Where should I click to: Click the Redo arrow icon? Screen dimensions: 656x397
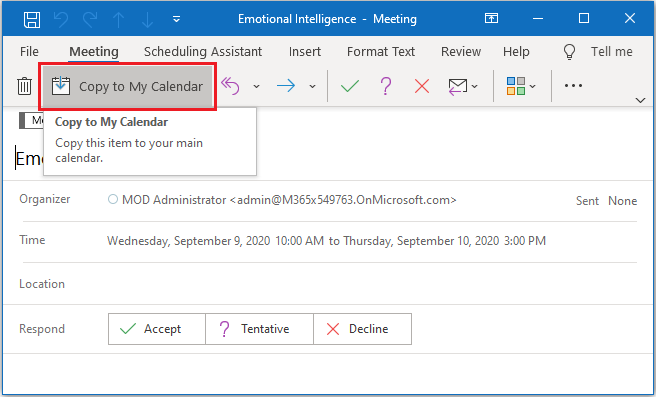(x=90, y=19)
